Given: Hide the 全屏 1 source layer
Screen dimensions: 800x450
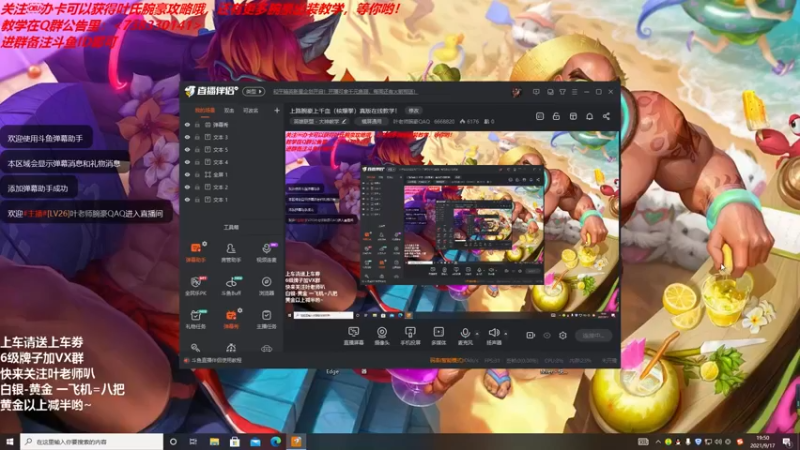Looking at the screenshot, I should coord(187,174).
